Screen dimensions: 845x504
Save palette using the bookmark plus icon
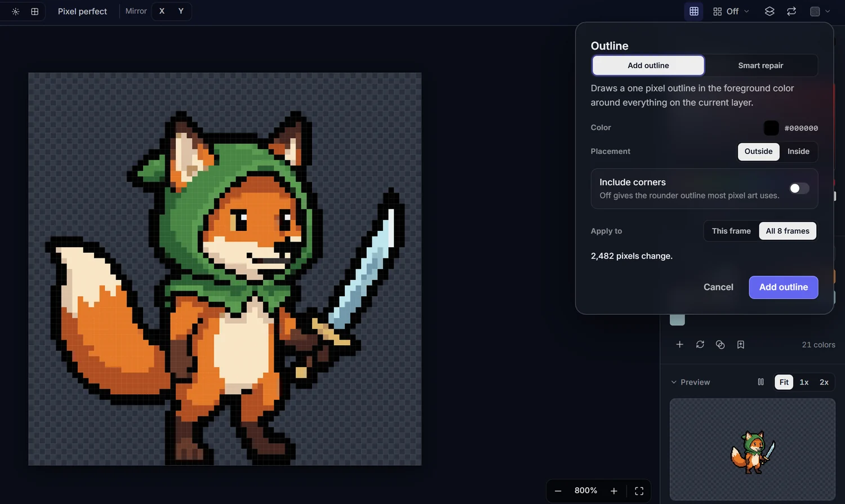coord(741,345)
